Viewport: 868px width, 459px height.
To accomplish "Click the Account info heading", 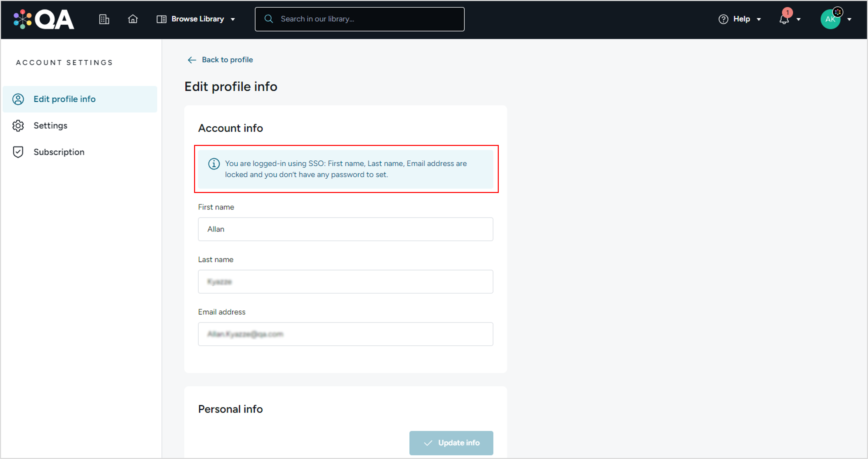I will tap(230, 128).
